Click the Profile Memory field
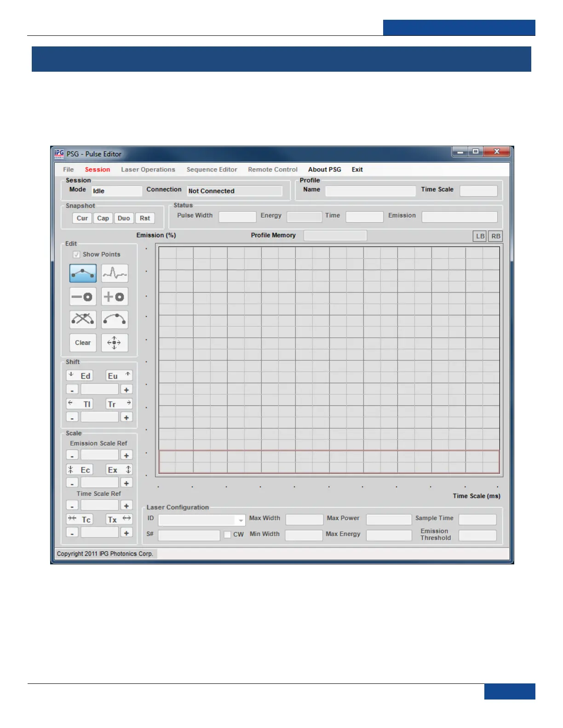 335,236
